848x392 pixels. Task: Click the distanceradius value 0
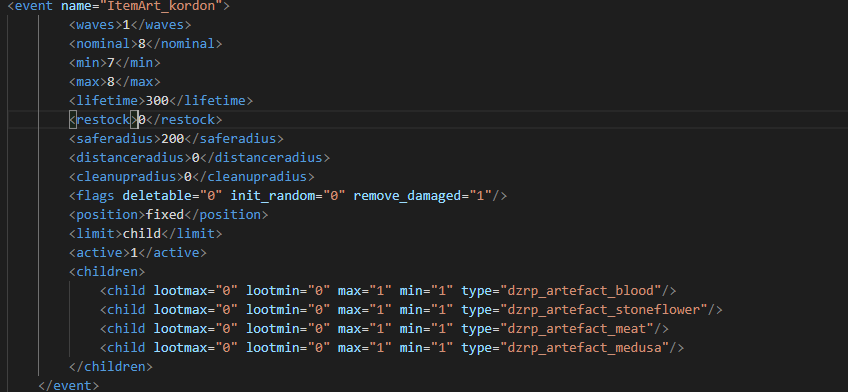point(196,158)
